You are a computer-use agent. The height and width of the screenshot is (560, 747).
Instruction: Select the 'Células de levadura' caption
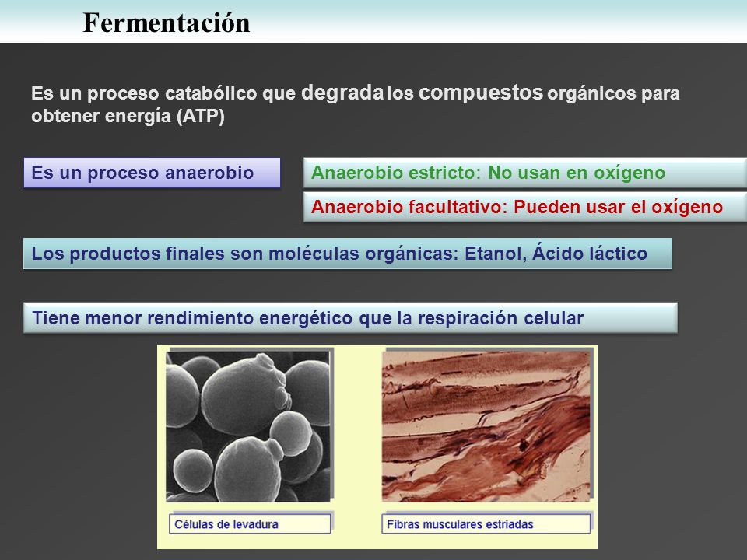point(250,523)
